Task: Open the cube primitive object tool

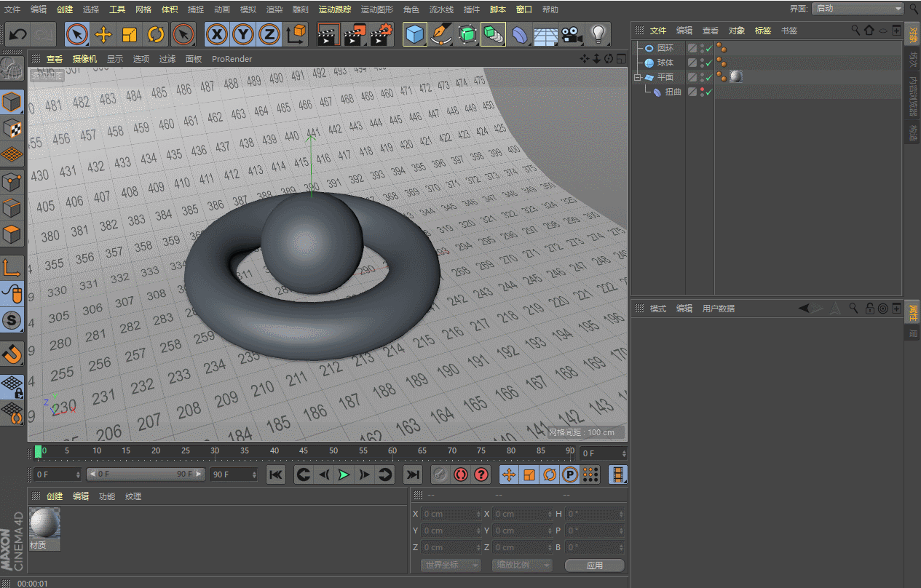Action: (x=415, y=34)
